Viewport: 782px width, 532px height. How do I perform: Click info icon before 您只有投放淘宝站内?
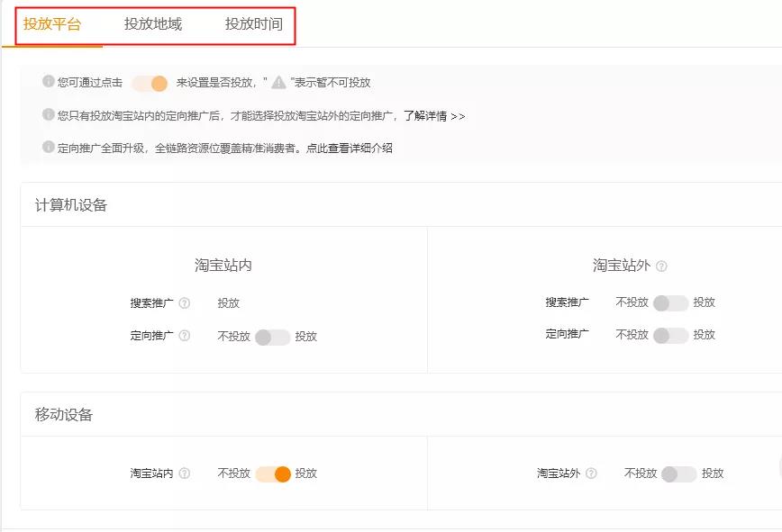point(49,114)
